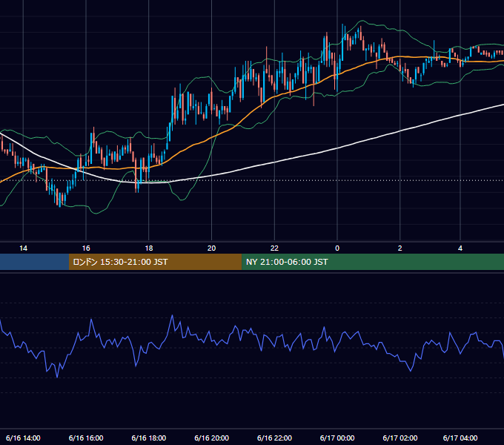Click the 6/16 16:00 date label

click(x=86, y=438)
